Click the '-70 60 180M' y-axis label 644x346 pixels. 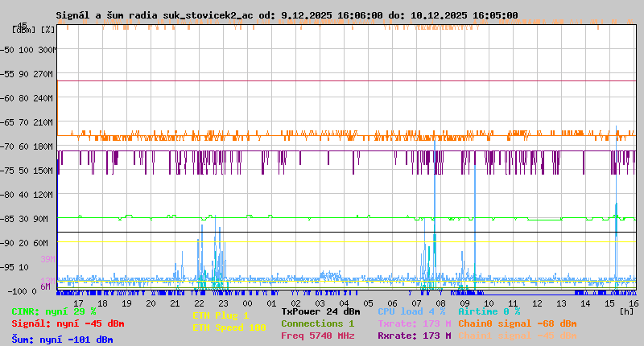27,147
